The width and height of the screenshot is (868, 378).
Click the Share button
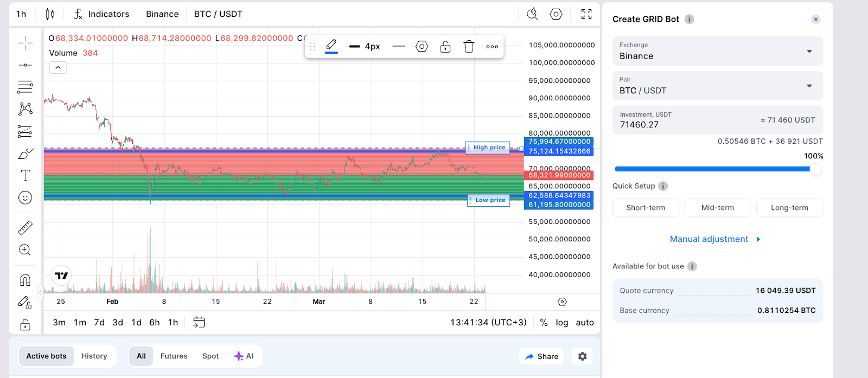point(542,356)
